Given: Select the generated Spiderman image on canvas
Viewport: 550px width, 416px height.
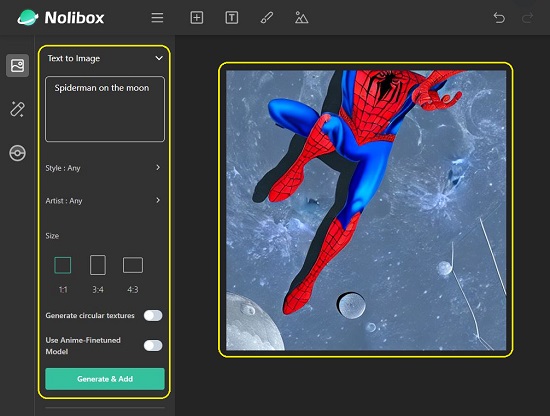Looking at the screenshot, I should [x=366, y=210].
